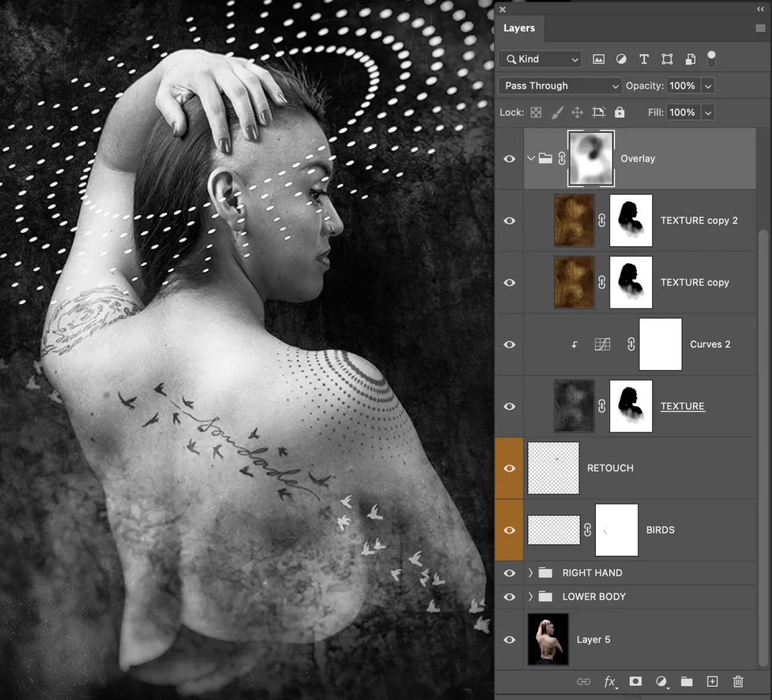Image resolution: width=772 pixels, height=700 pixels.
Task: Hide the Overlay group
Action: 510,158
